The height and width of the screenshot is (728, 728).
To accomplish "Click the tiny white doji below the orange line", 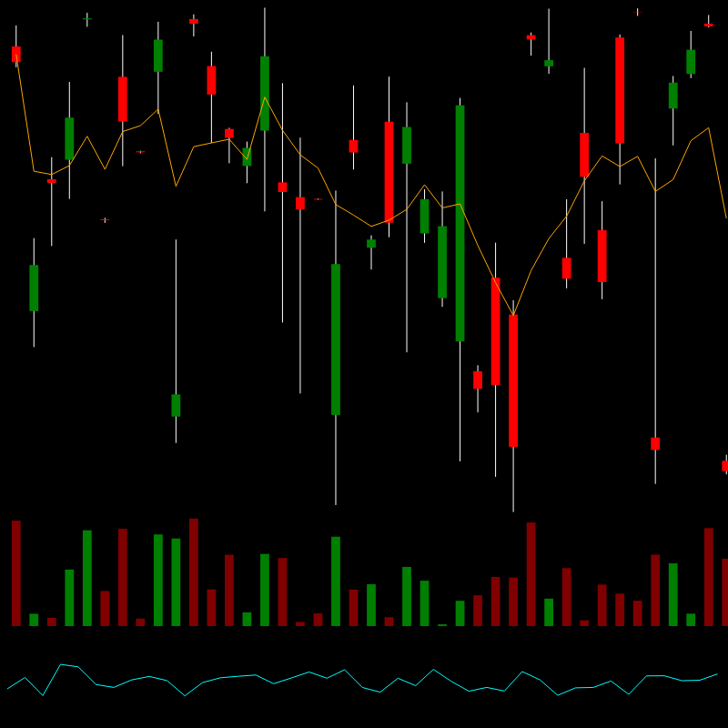I will (105, 219).
